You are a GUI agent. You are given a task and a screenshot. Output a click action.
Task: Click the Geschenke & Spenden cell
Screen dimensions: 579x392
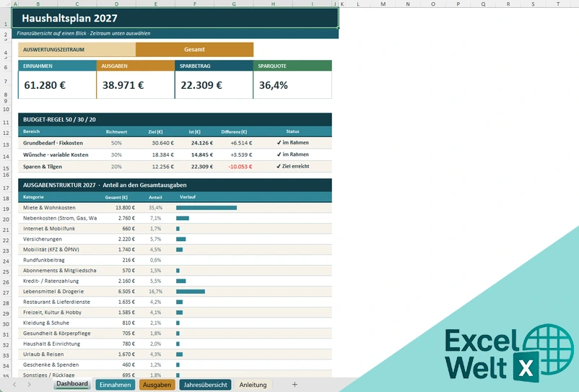(57, 365)
